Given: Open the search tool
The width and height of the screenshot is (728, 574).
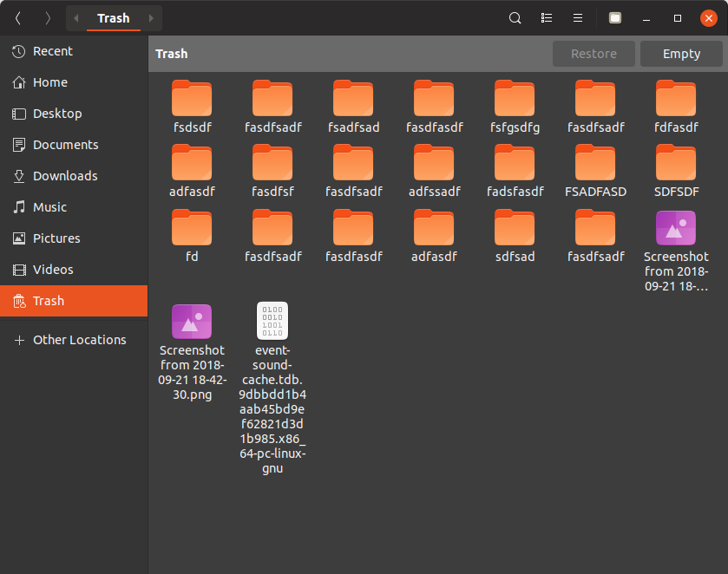Looking at the screenshot, I should pos(515,18).
